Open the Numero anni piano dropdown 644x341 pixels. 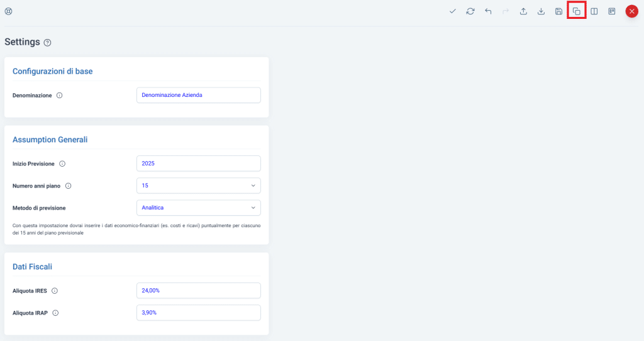click(198, 186)
